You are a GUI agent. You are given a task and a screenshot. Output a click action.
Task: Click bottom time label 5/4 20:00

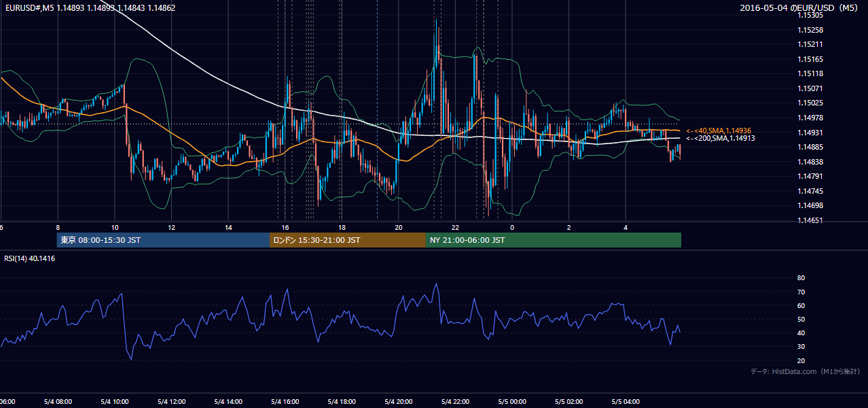(x=399, y=402)
